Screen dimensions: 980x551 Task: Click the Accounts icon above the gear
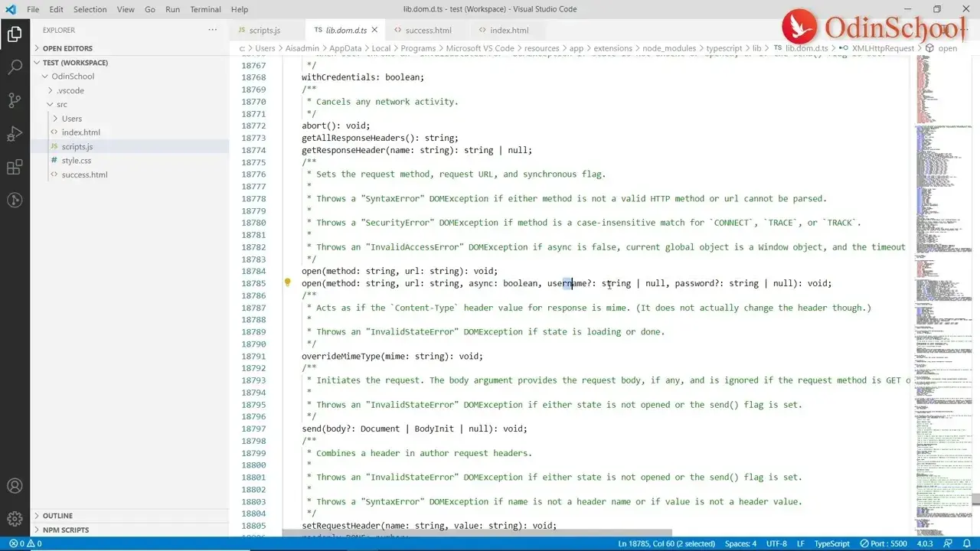point(15,484)
